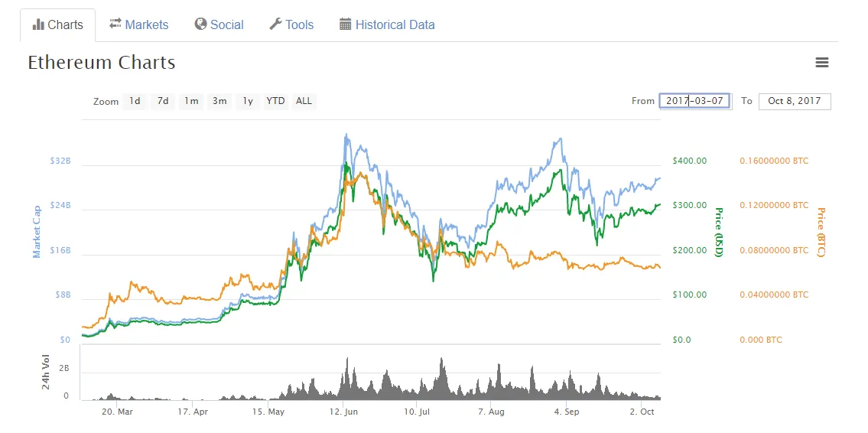Image resolution: width=868 pixels, height=433 pixels.
Task: Click the Price (USD) axis title
Action: [719, 232]
